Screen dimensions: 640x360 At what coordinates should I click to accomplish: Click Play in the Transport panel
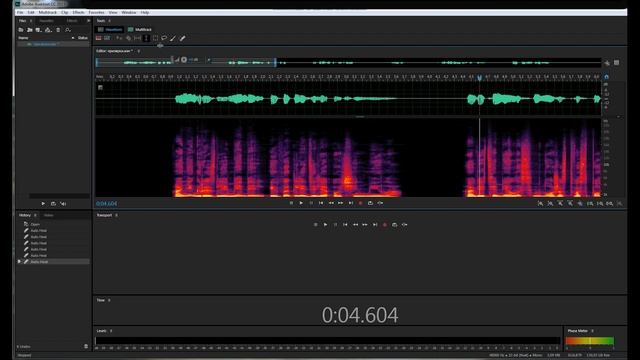tap(325, 224)
